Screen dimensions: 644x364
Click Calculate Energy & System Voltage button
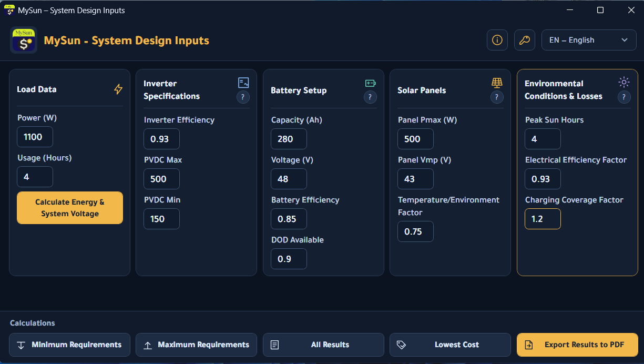point(70,208)
